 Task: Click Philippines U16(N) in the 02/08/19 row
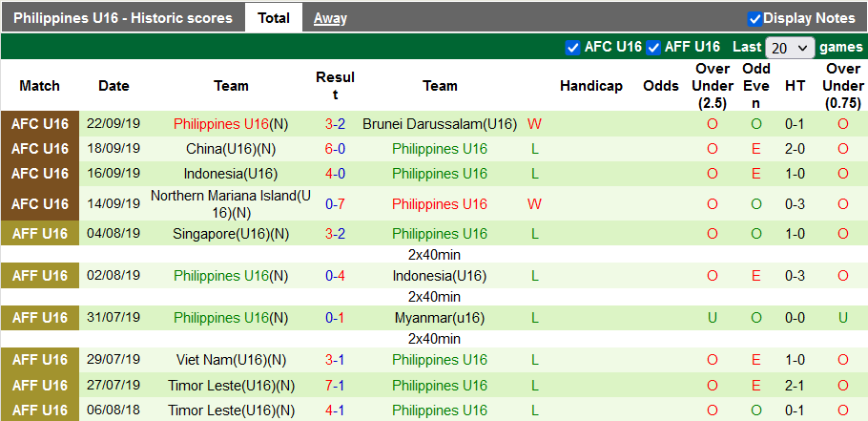pyautogui.click(x=231, y=276)
